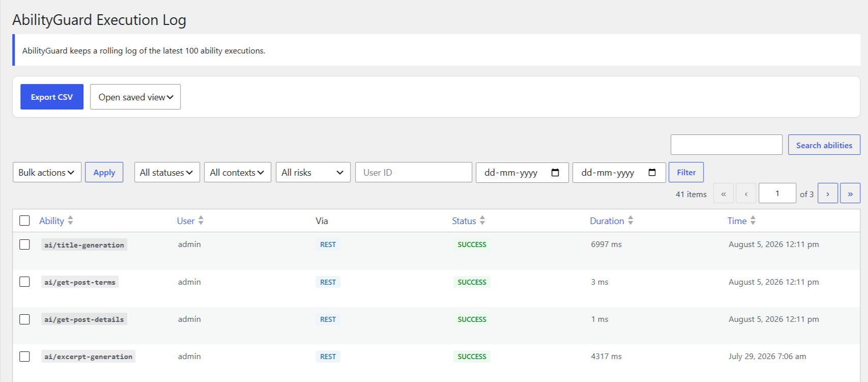Click the Filter button
Screen dimensions: 868x382
[686, 172]
